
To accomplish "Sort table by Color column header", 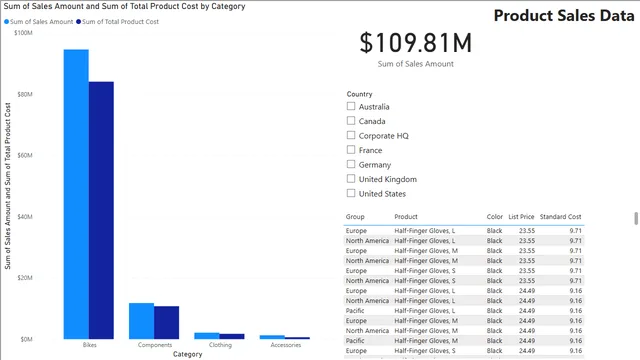I will 494,217.
